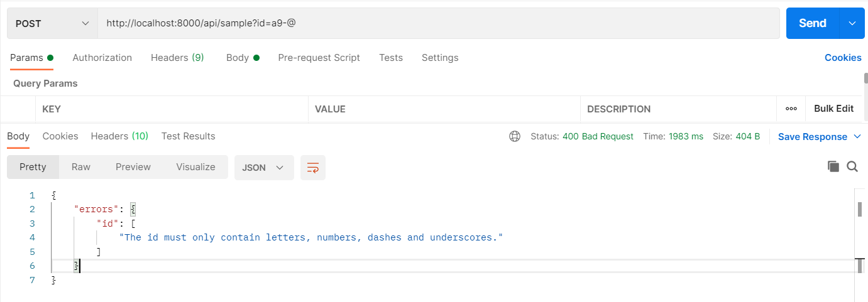Expand the Send button options arrow

852,23
